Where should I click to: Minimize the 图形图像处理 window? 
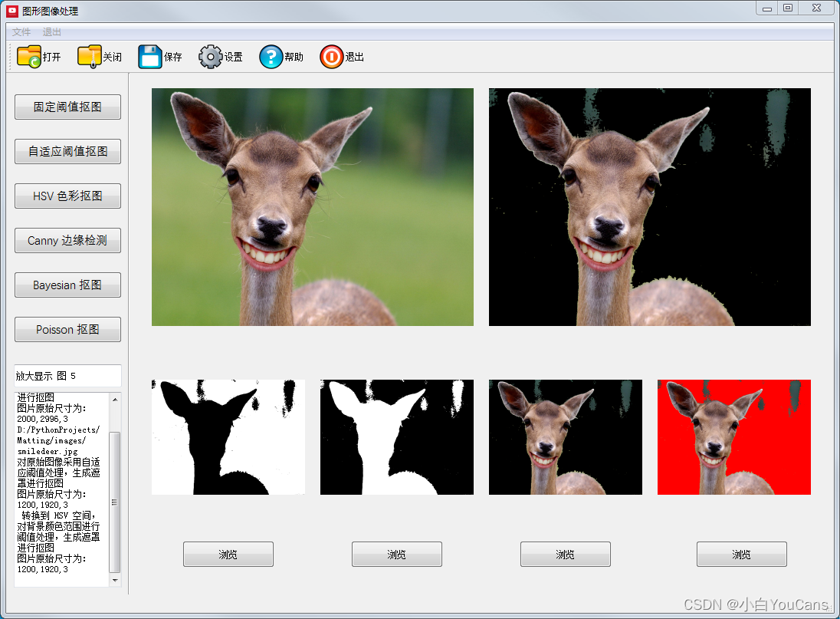(767, 8)
